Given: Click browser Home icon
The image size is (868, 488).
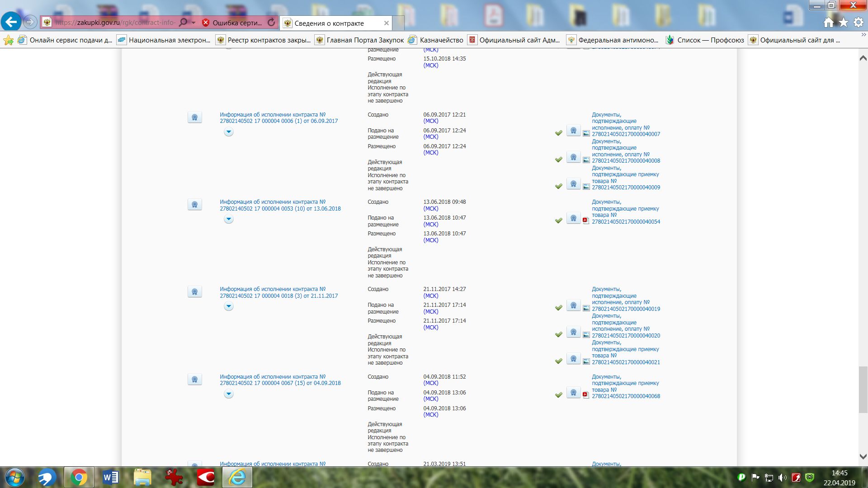Looking at the screenshot, I should pyautogui.click(x=828, y=23).
